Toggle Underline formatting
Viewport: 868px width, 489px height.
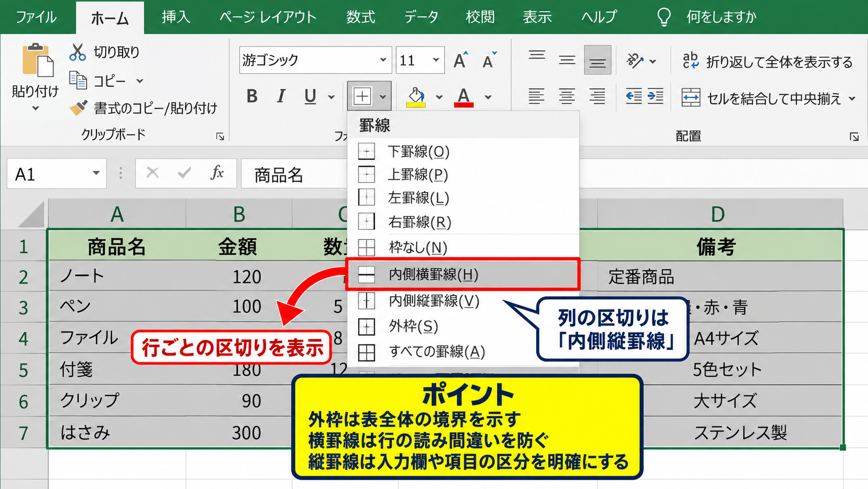tap(310, 96)
